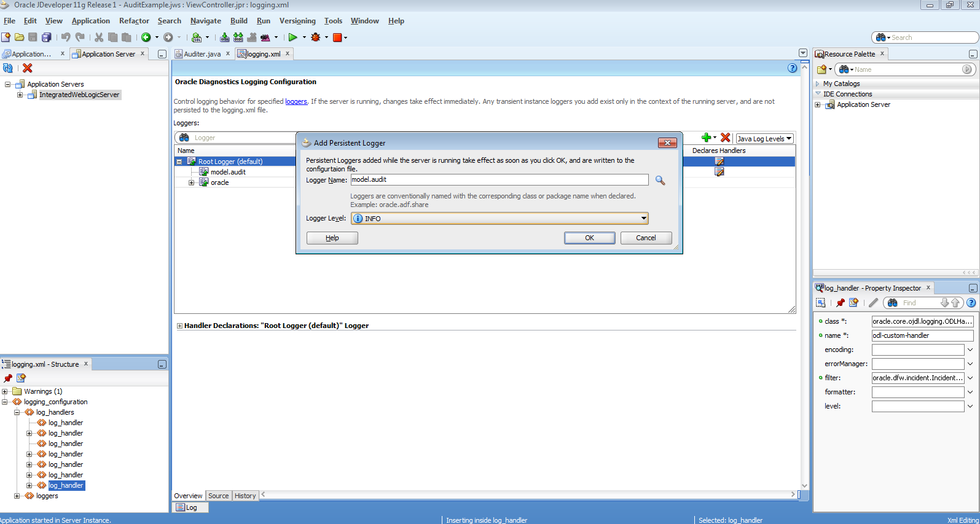Open the errorManager property dropdown arrow

point(970,364)
